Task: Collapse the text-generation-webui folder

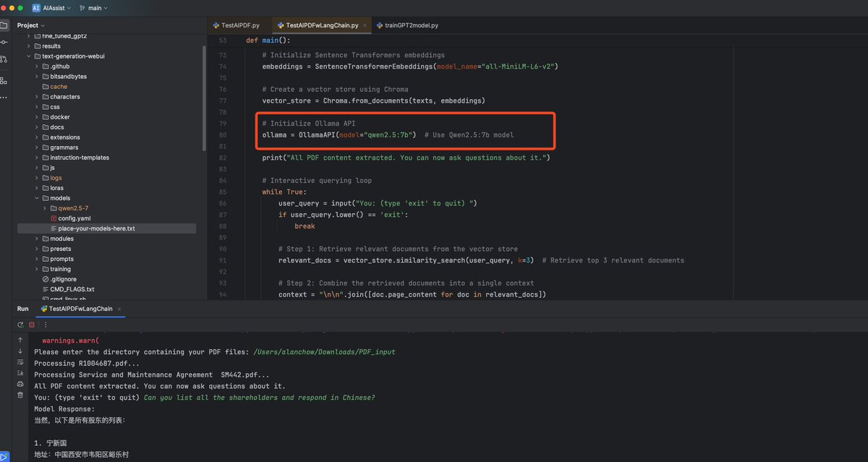Action: point(29,56)
